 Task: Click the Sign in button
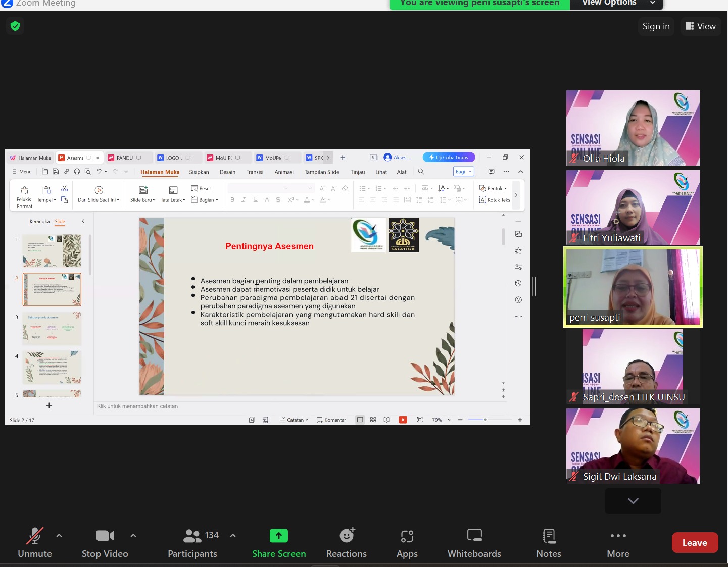pyautogui.click(x=656, y=26)
